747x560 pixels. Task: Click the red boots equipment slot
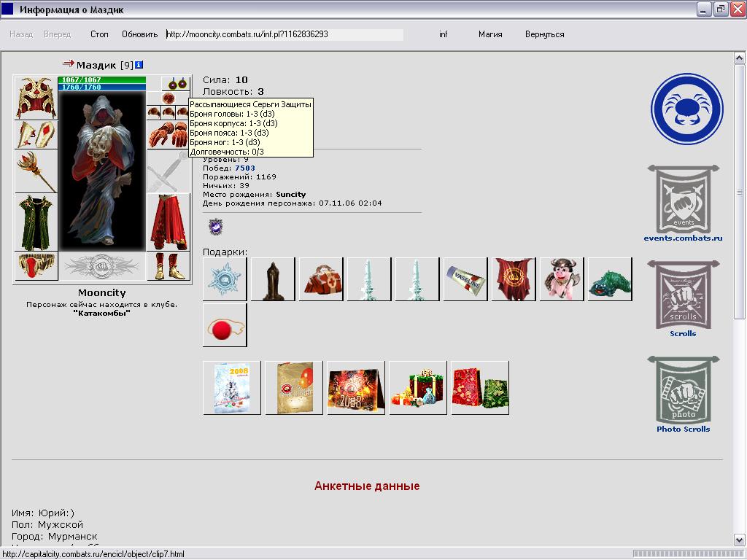169,266
